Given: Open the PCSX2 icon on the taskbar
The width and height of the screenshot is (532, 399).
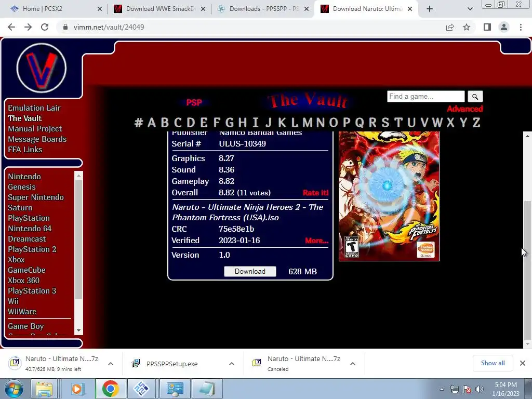Looking at the screenshot, I should click(x=141, y=389).
